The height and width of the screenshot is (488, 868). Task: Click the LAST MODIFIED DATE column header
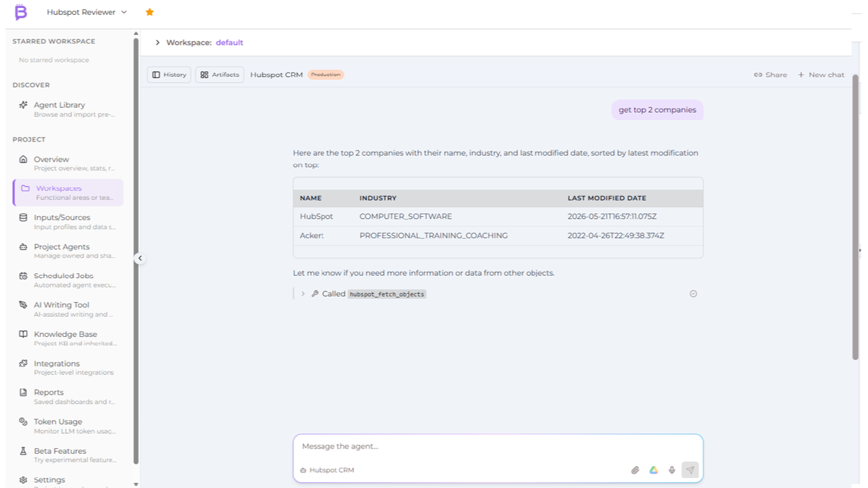(x=607, y=198)
